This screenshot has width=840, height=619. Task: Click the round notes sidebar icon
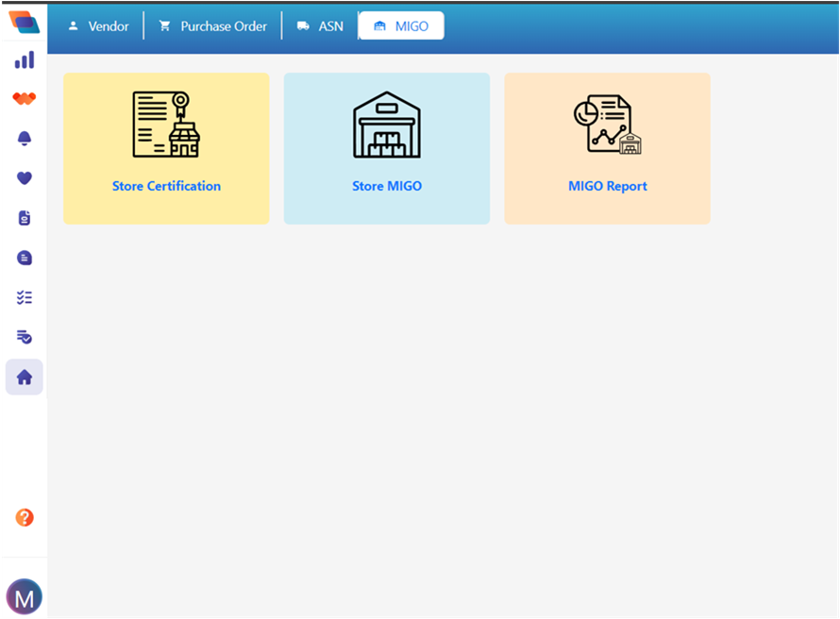click(25, 258)
